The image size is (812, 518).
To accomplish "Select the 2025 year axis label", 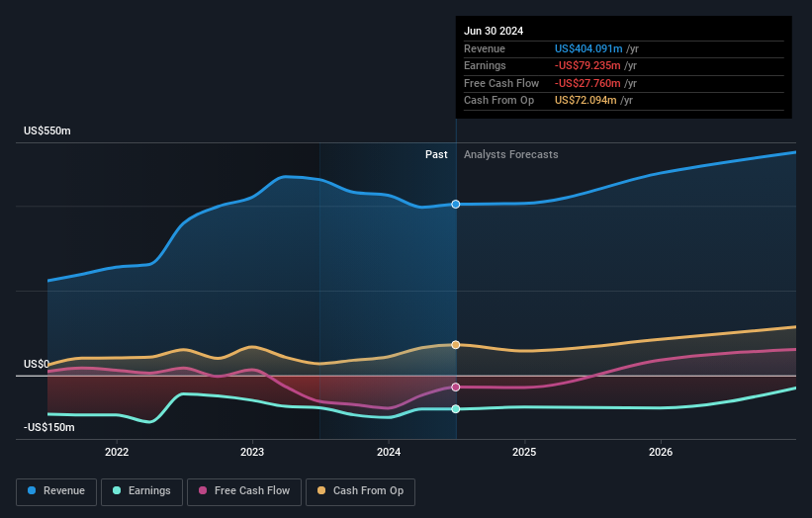I will pos(524,452).
